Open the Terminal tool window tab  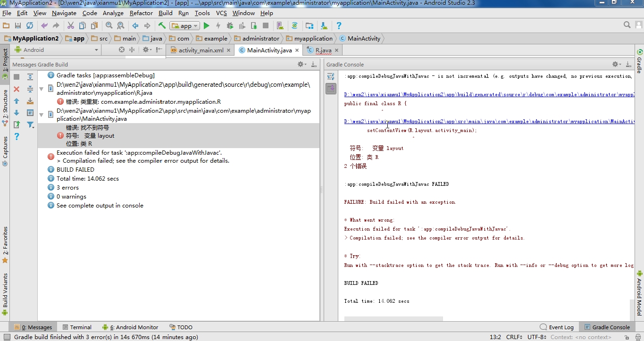(76, 327)
